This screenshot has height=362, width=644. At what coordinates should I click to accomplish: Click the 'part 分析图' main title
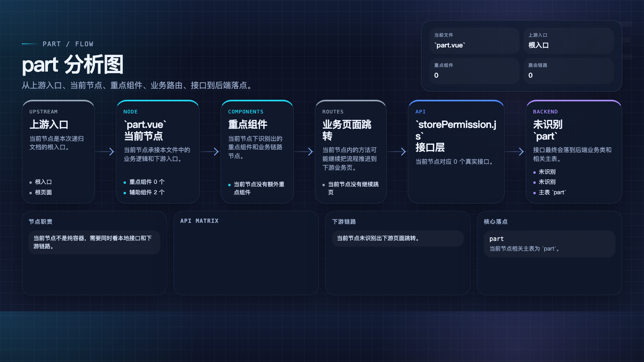coord(72,65)
